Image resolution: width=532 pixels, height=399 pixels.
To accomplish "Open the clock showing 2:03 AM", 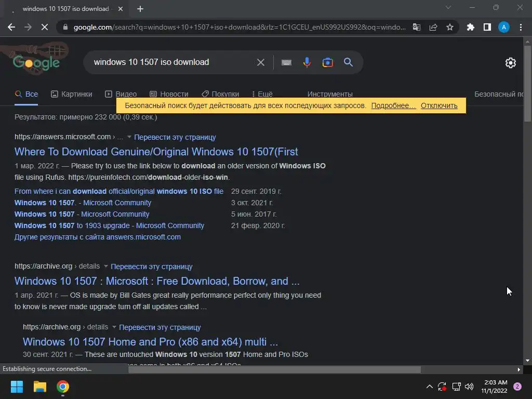I will click(495, 387).
